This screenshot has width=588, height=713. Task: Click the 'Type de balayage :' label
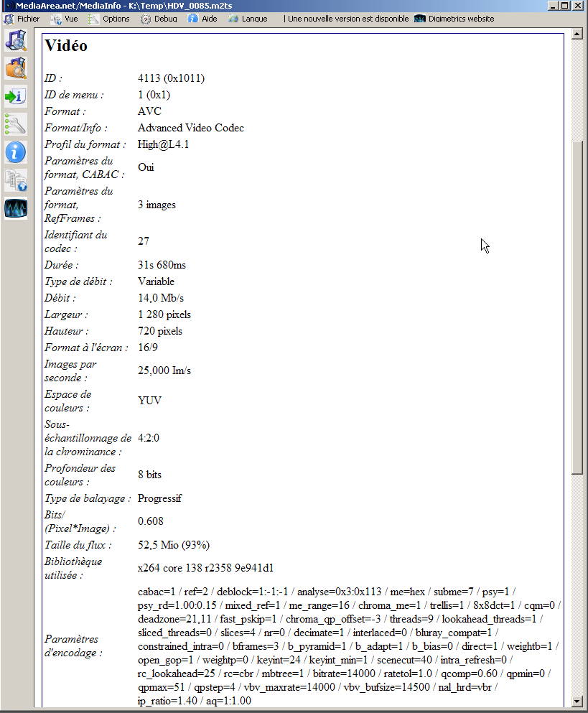(x=88, y=498)
